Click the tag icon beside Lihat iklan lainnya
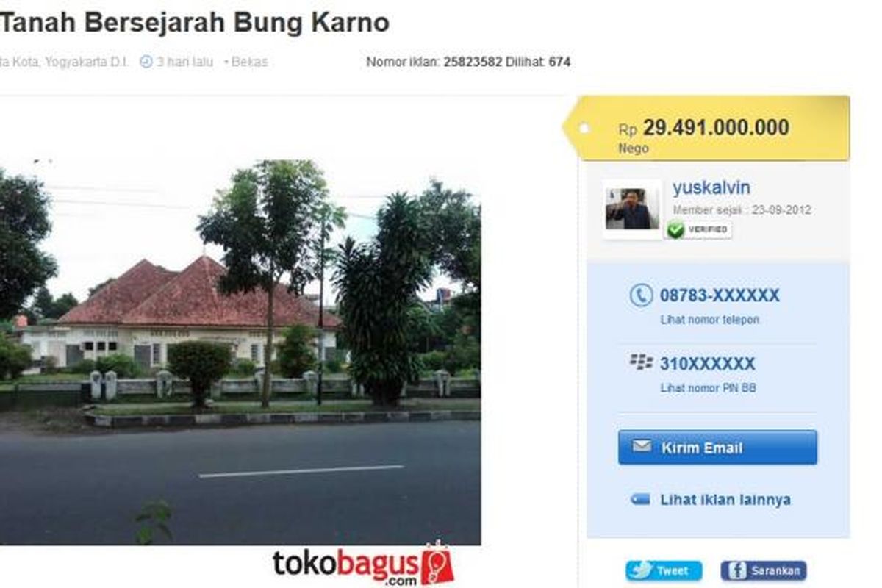The height and width of the screenshot is (588, 882). [640, 500]
